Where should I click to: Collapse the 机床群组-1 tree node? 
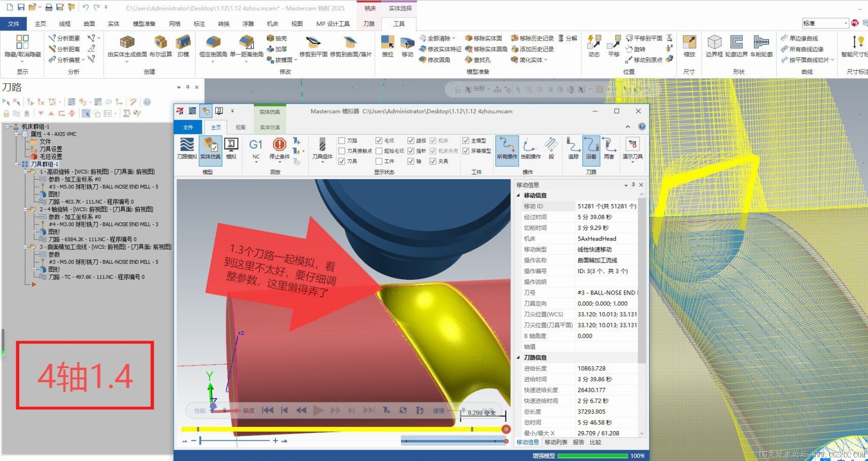pos(8,126)
